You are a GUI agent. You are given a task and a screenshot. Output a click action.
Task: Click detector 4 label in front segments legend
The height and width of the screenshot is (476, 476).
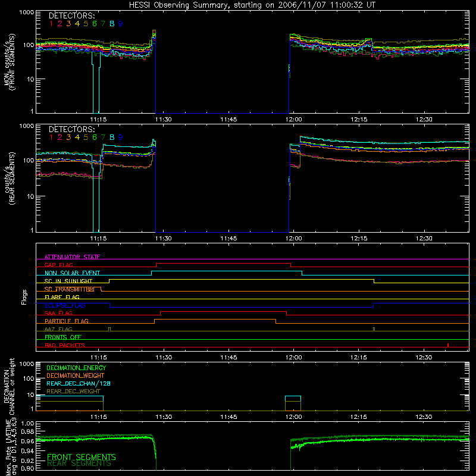click(77, 24)
